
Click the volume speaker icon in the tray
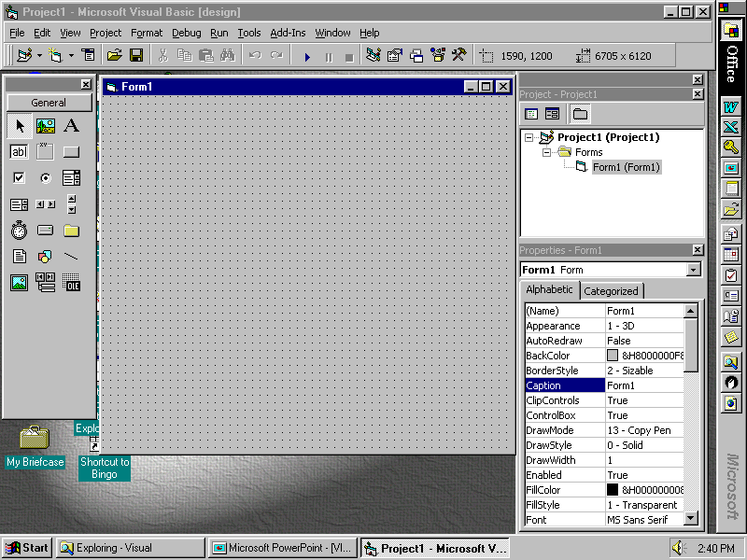[679, 548]
